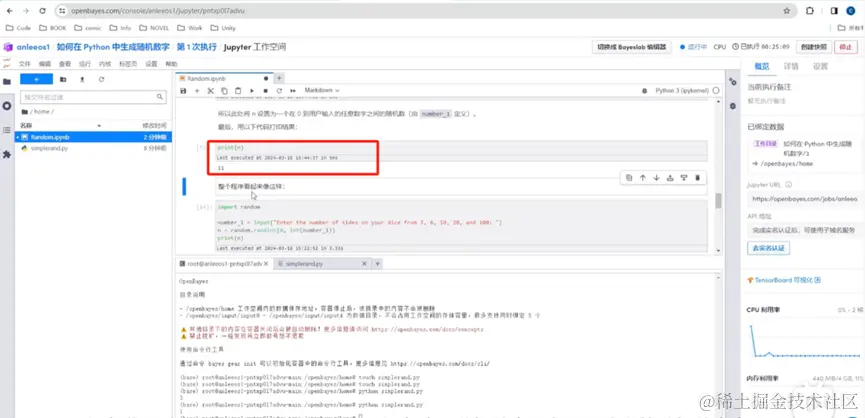Insert a cell below with plus icon
The height and width of the screenshot is (418, 865).
(197, 90)
